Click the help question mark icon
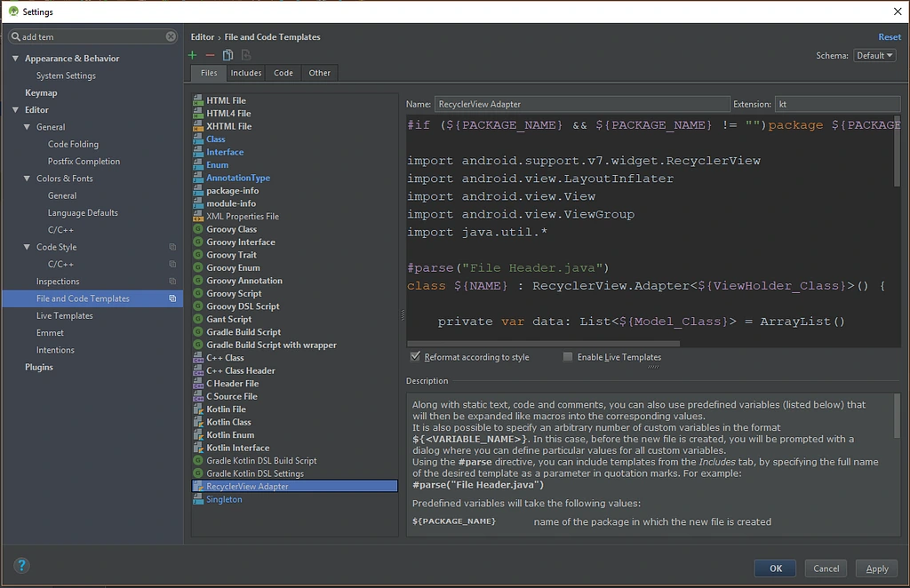This screenshot has width=910, height=588. click(21, 566)
